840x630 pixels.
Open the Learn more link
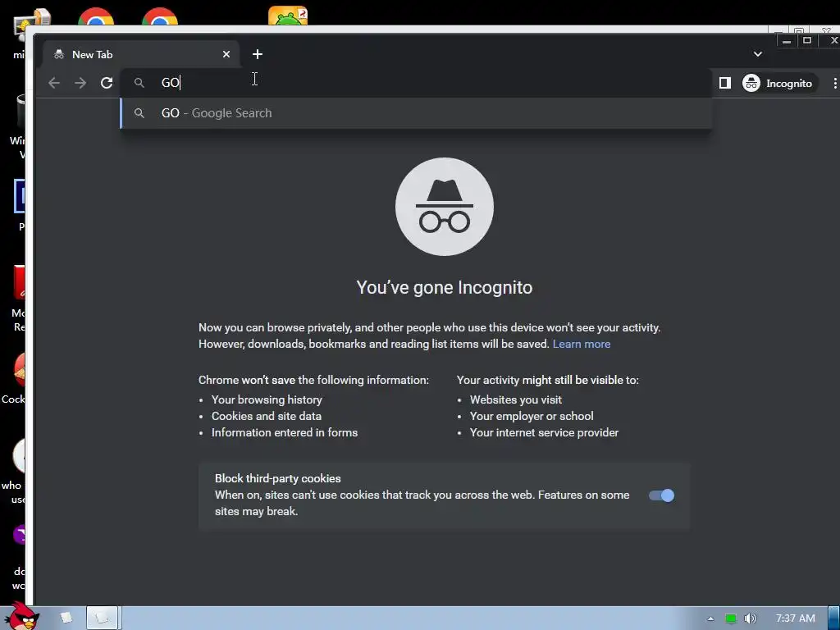click(582, 344)
